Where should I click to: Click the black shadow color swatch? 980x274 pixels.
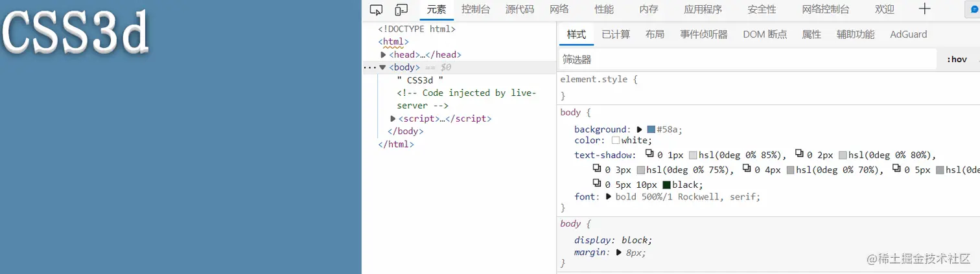coord(666,185)
